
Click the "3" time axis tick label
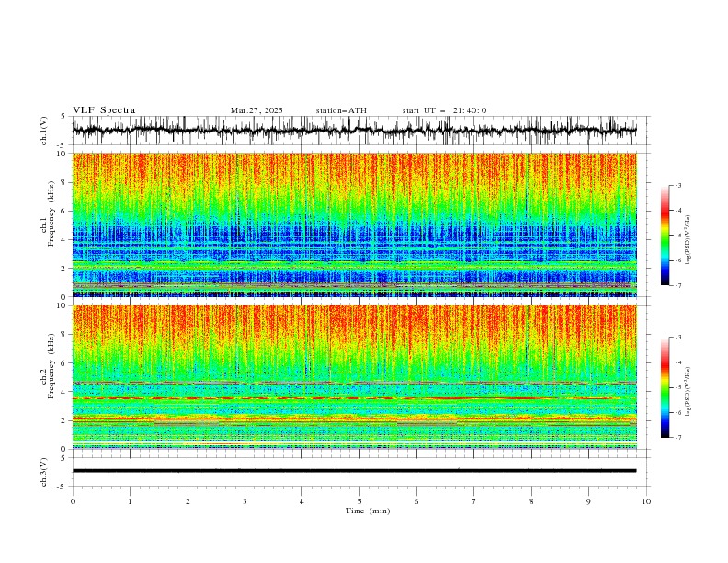245,501
